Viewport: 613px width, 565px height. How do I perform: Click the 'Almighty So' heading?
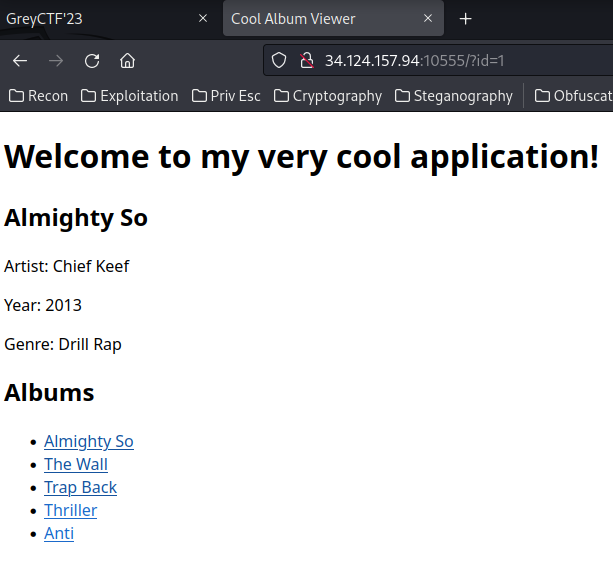click(x=76, y=218)
